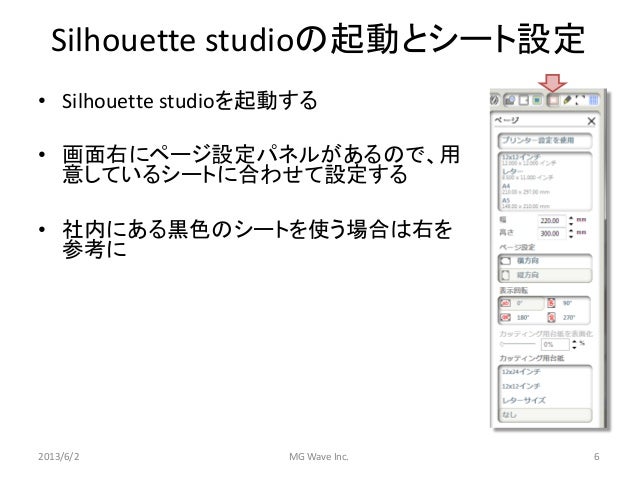The width and height of the screenshot is (638, 479).
Task: Choose A4 page size in list
Action: tap(545, 189)
